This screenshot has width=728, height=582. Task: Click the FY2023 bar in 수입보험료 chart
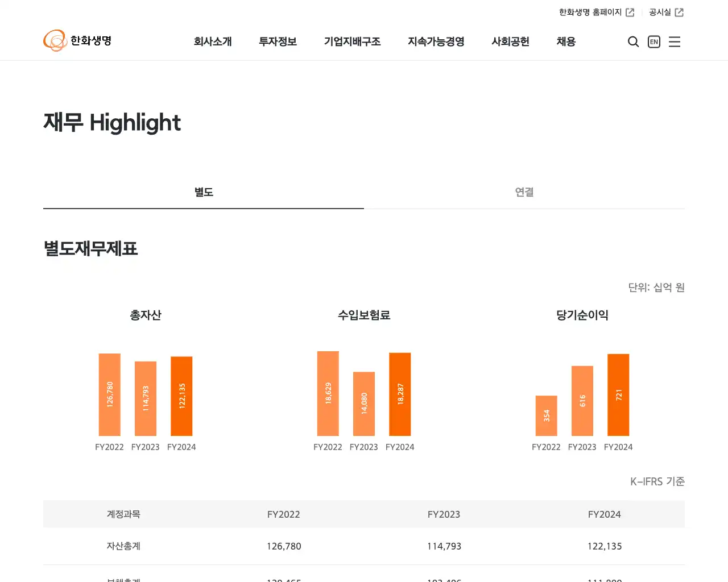click(x=364, y=404)
